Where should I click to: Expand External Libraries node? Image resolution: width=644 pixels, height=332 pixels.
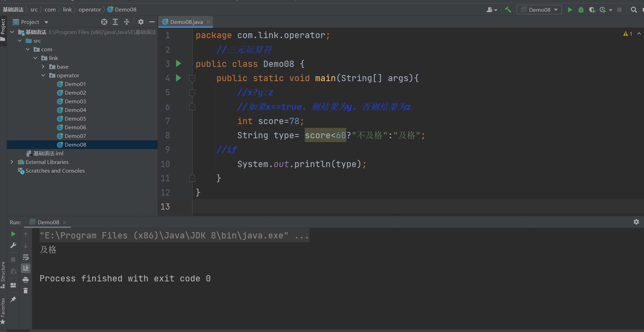[x=12, y=162]
